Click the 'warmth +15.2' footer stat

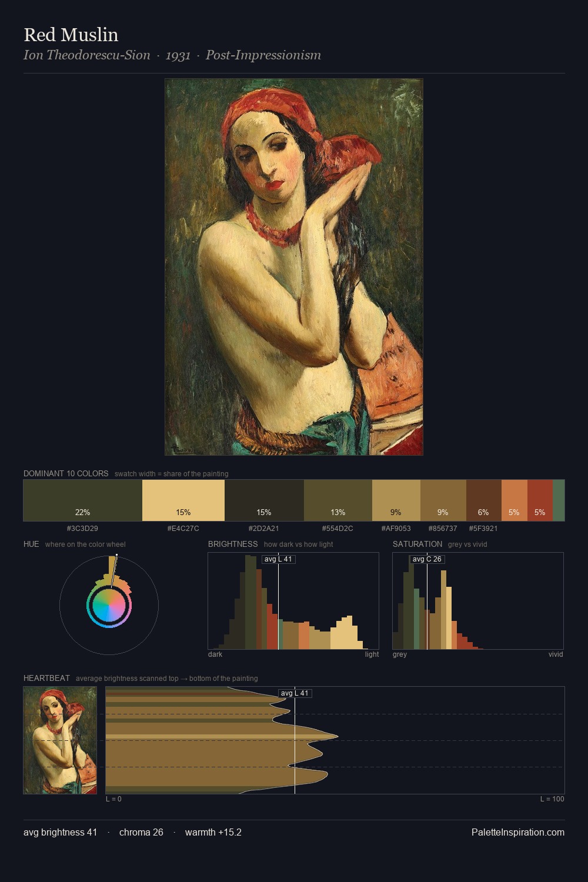[213, 832]
